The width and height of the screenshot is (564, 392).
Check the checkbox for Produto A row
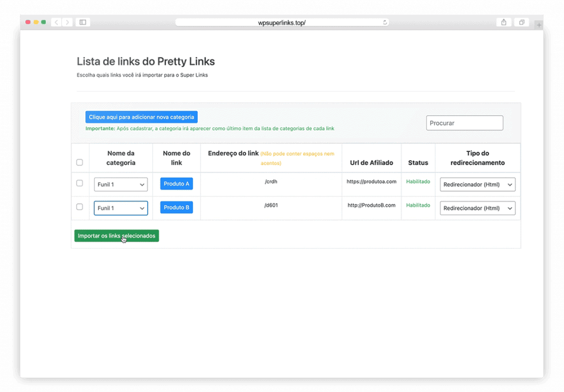tap(80, 183)
